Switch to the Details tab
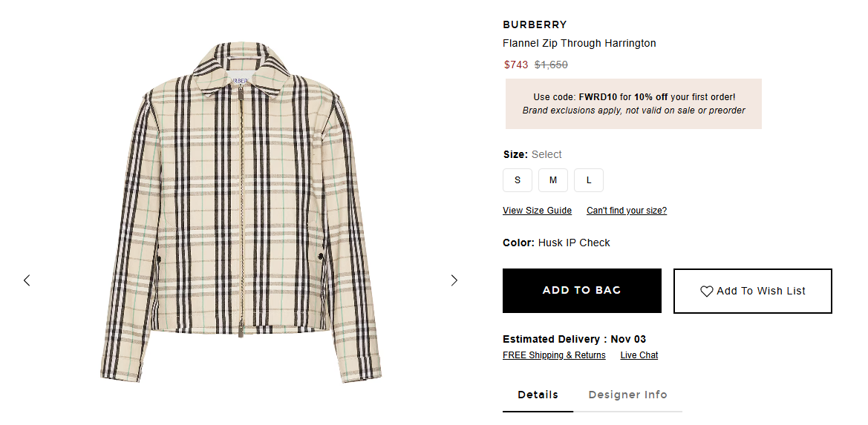 (538, 395)
